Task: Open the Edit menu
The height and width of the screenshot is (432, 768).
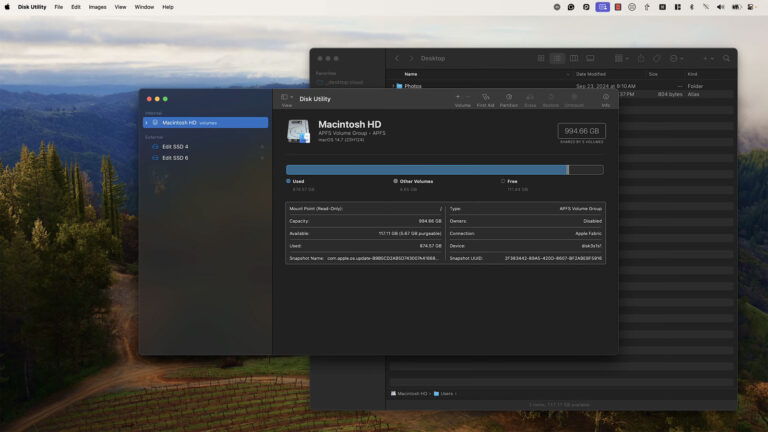Action: click(75, 7)
